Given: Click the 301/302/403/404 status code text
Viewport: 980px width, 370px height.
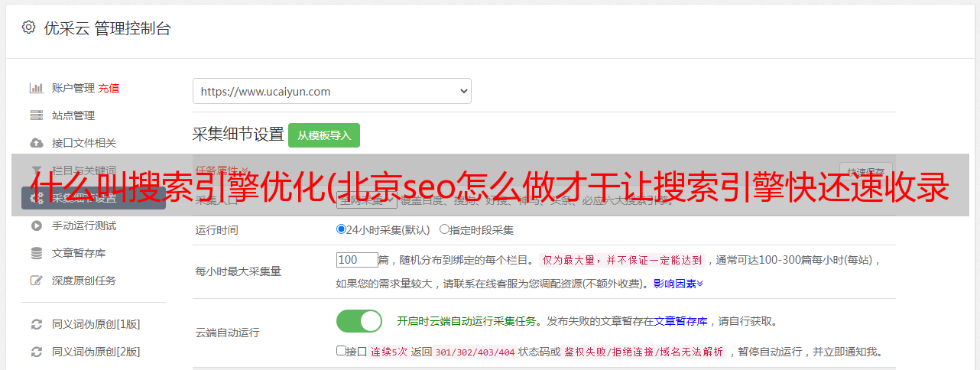Looking at the screenshot, I should click(475, 352).
